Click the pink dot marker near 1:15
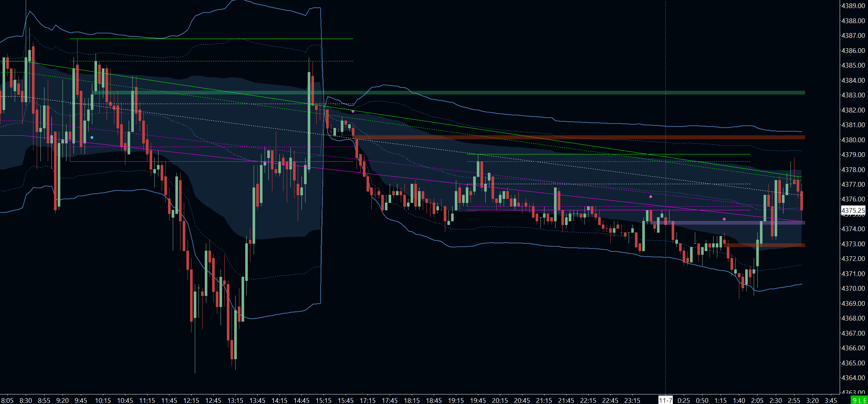 coord(724,219)
